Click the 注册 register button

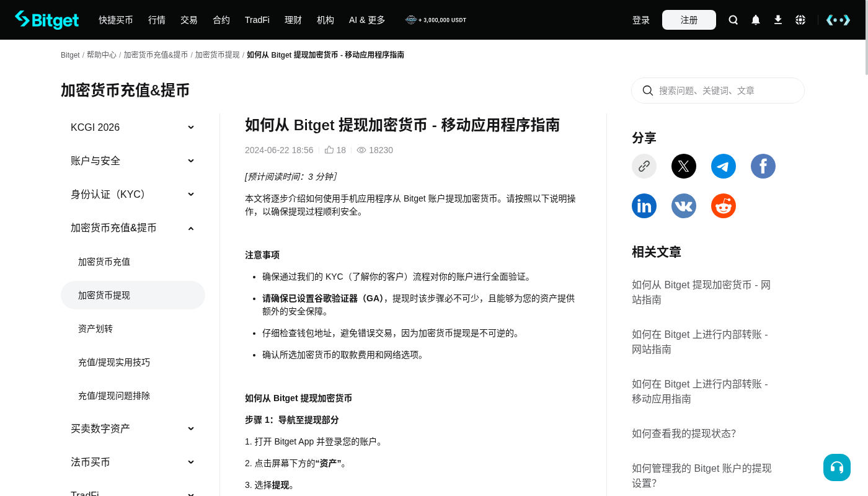click(689, 20)
